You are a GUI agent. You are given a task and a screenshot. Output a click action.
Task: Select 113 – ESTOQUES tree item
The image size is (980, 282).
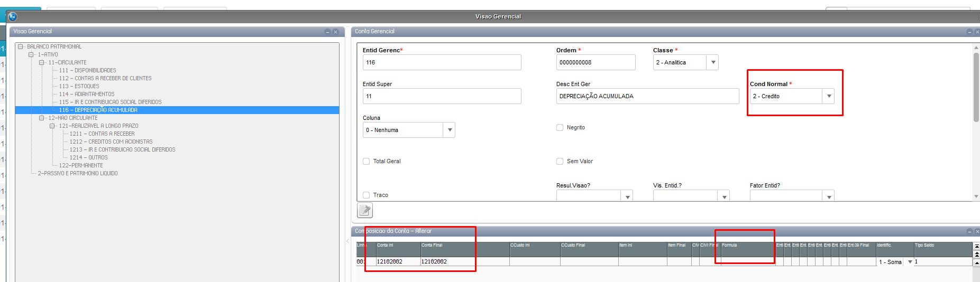79,86
